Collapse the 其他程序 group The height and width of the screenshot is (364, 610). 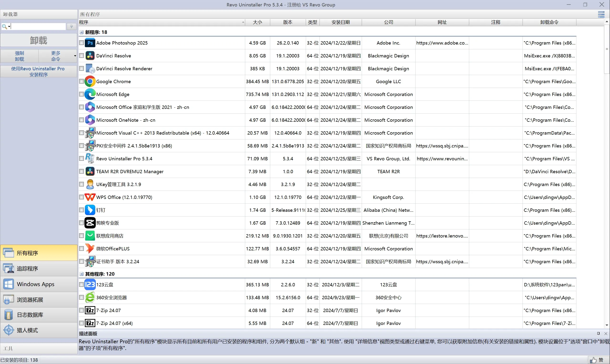pos(82,274)
